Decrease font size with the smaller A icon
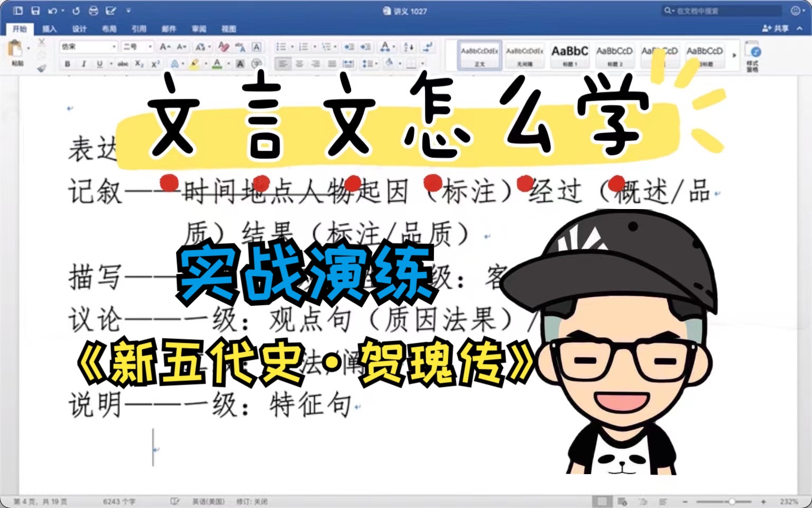 pos(181,47)
